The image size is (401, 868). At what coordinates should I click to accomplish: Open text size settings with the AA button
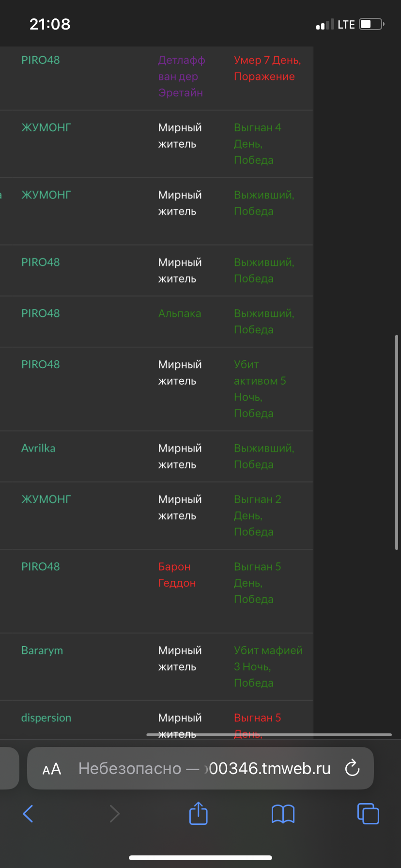[51, 768]
